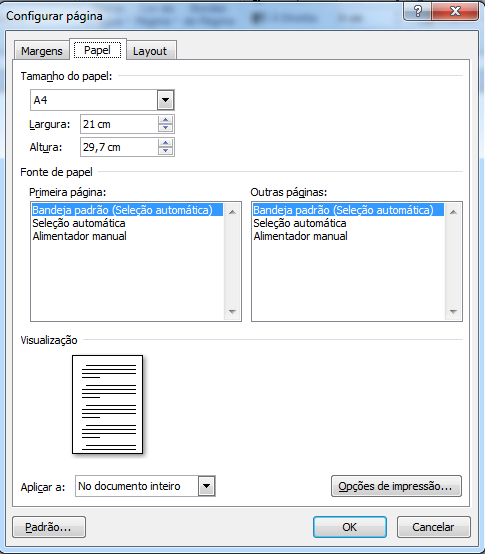Image resolution: width=485 pixels, height=554 pixels.
Task: Expand the Aplicar a dropdown arrow
Action: click(x=207, y=486)
